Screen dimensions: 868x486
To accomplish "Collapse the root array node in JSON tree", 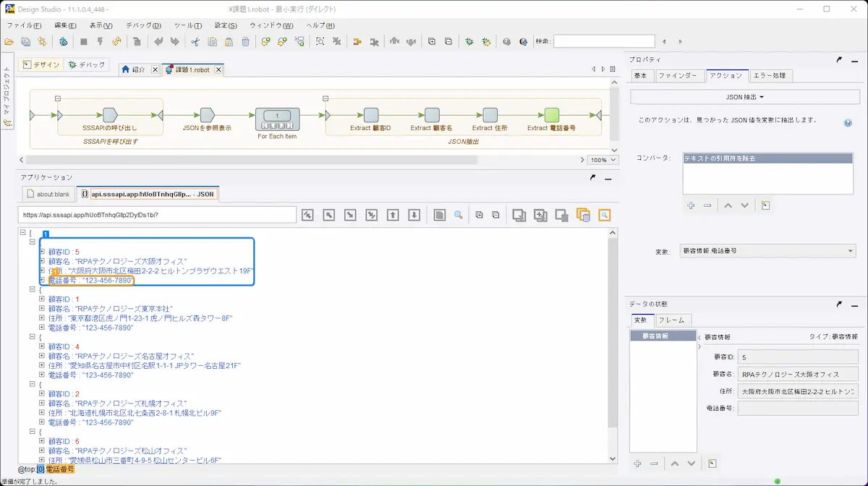I will 23,233.
